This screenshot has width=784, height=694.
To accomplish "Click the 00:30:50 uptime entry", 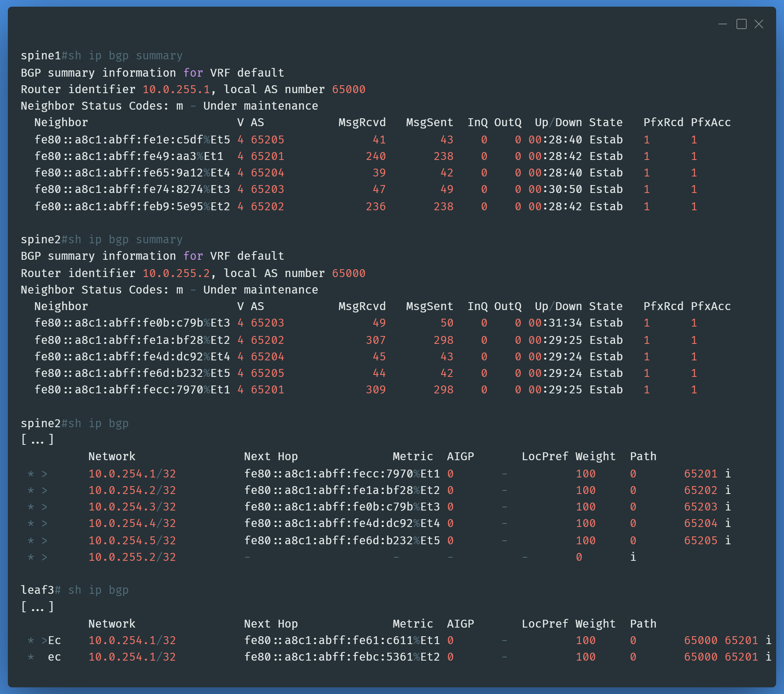I will [555, 189].
